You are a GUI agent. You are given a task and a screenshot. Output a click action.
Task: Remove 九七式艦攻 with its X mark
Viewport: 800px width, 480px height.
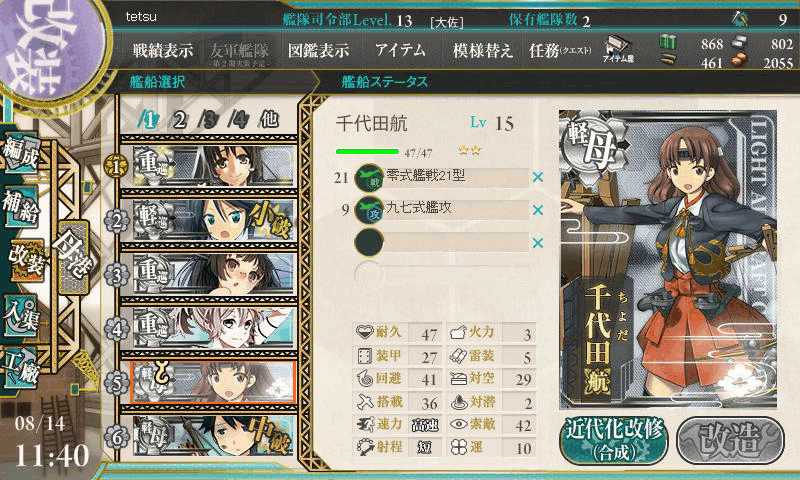tap(537, 210)
